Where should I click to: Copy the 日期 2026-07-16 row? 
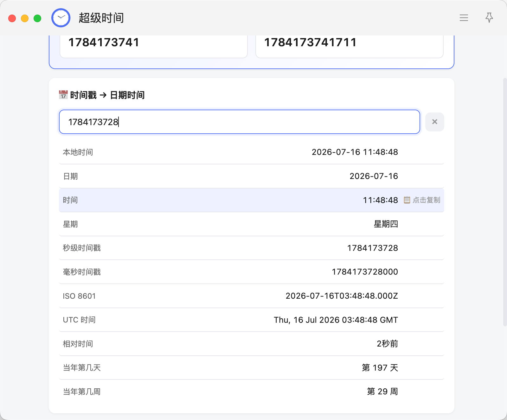252,176
